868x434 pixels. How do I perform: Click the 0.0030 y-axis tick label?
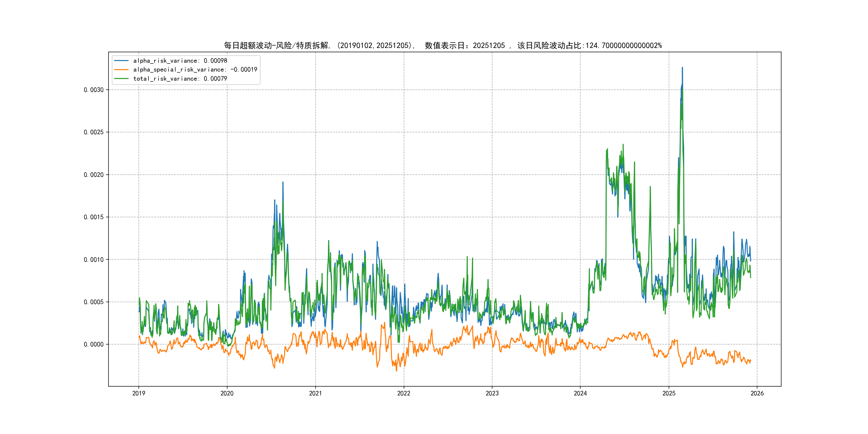[x=94, y=90]
